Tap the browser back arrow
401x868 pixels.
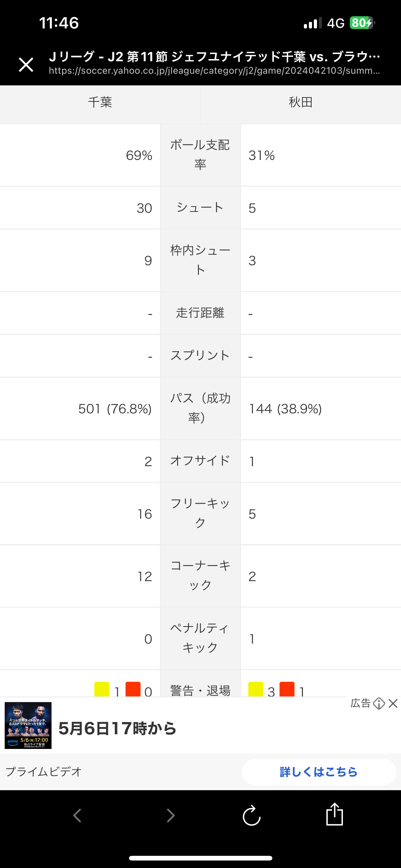pos(77,816)
